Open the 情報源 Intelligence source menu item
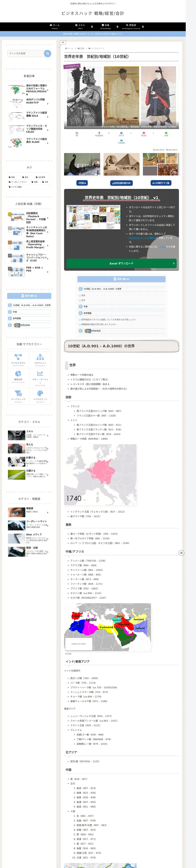The height and width of the screenshot is (868, 196). 131,27
